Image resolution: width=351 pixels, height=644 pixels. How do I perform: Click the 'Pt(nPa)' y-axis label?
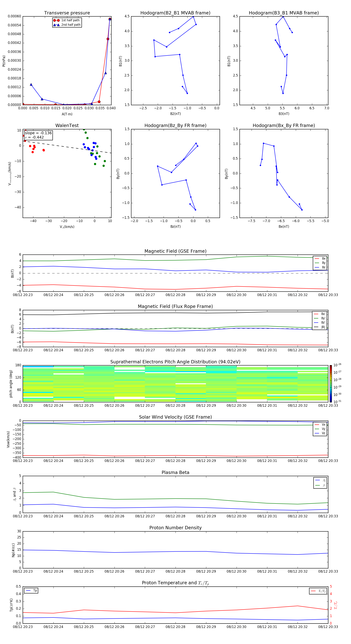[4, 61]
